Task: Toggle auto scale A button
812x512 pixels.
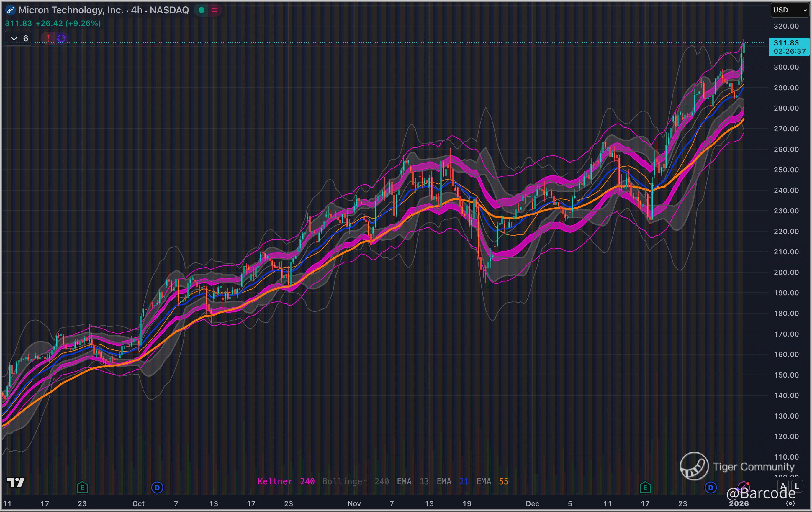Action: click(x=783, y=486)
